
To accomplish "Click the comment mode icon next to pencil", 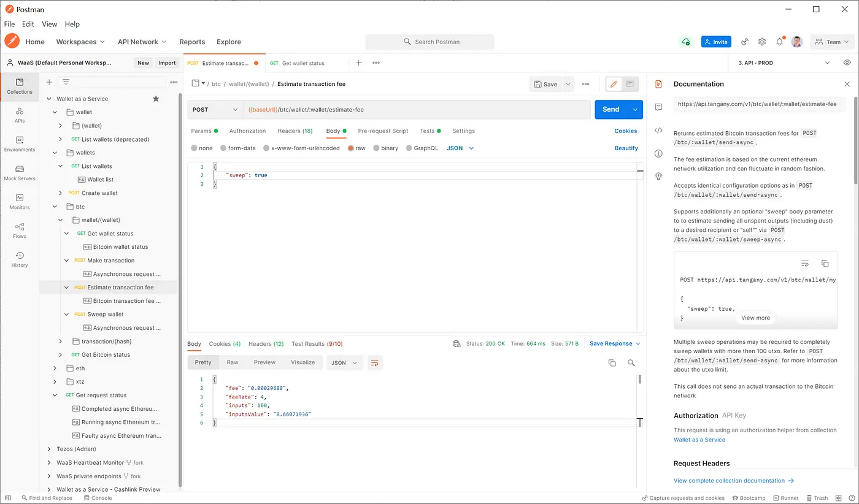I will tap(630, 84).
